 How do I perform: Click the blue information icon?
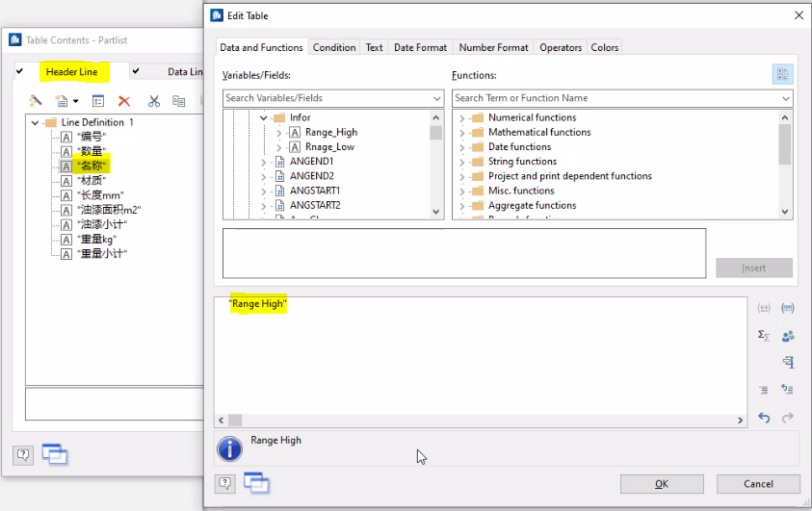pyautogui.click(x=229, y=448)
